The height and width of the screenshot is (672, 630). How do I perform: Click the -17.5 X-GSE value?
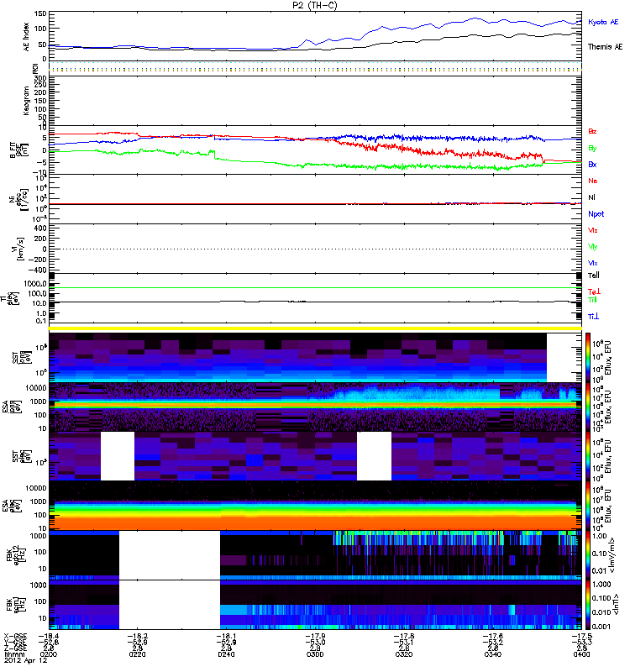[x=582, y=637]
